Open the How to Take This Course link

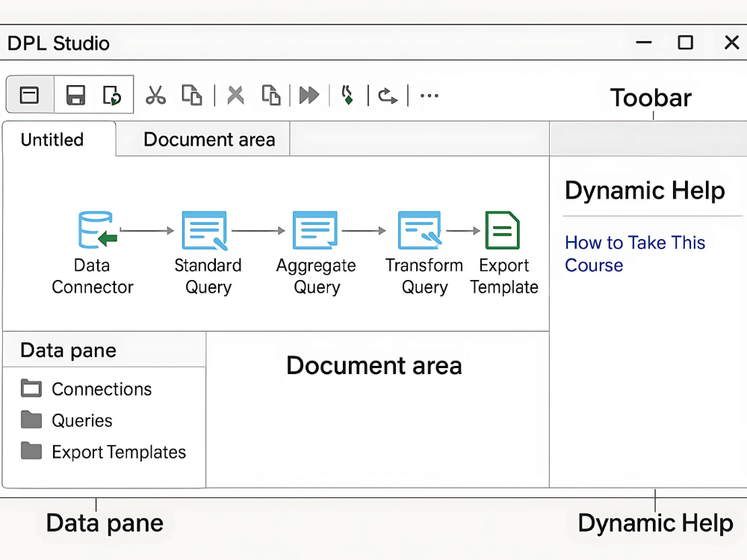[x=635, y=254]
